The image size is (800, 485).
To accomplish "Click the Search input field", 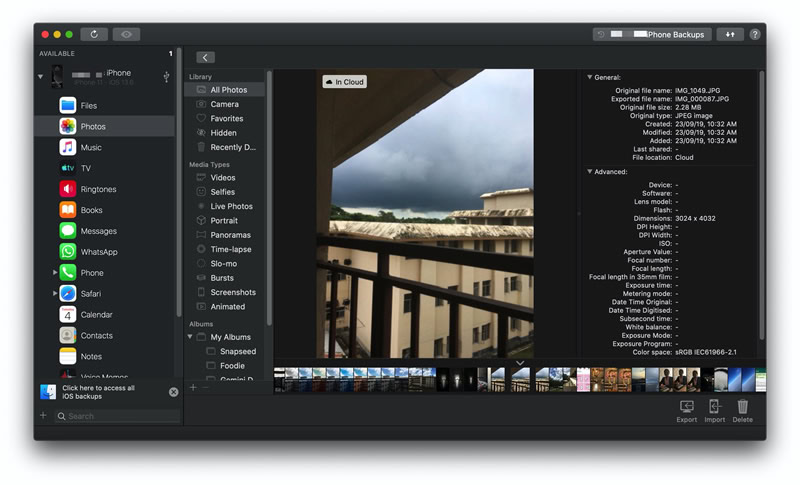I will coord(117,416).
